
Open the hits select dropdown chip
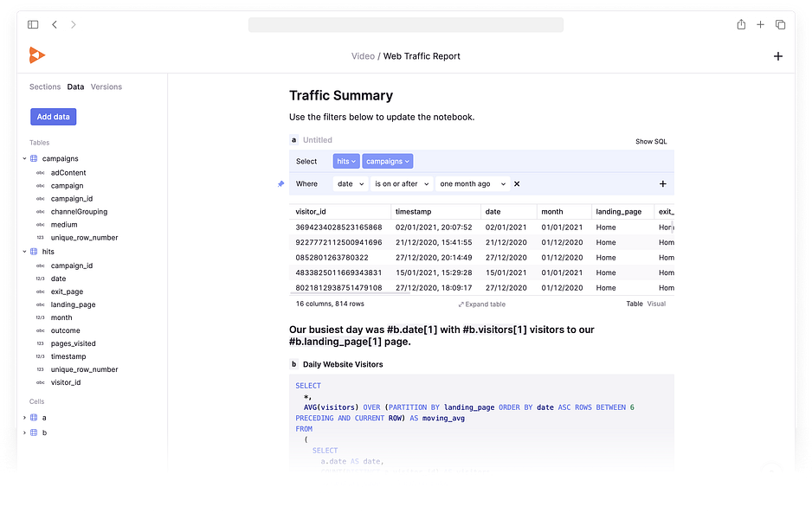346,162
